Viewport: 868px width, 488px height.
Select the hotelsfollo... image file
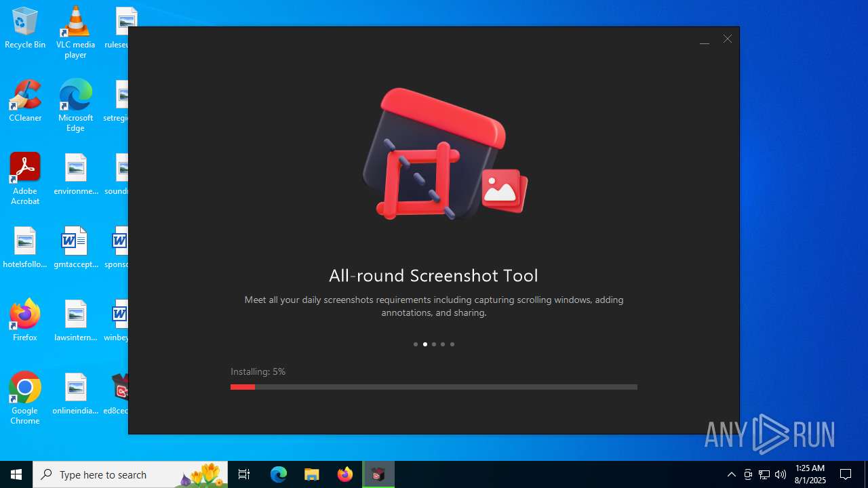click(25, 247)
